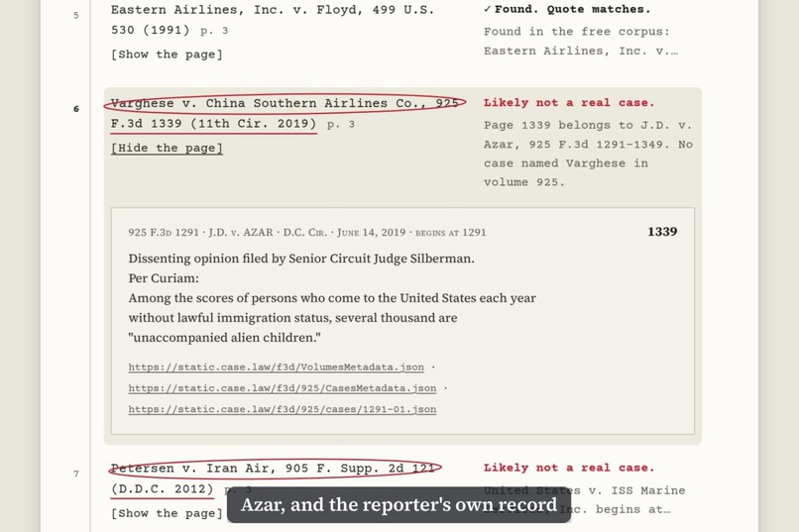
Task: Open the cases/1291-01.json link
Action: pyautogui.click(x=283, y=409)
